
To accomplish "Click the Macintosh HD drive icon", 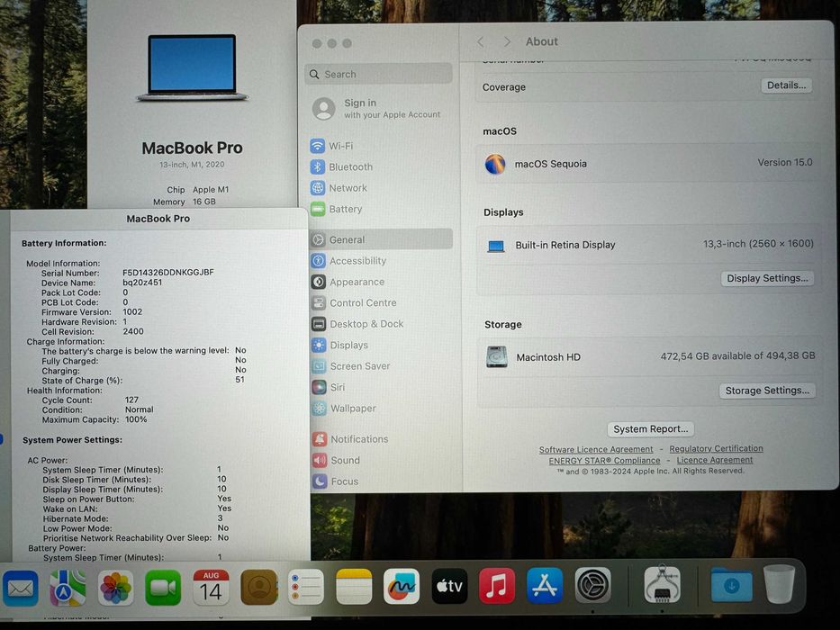I will pyautogui.click(x=497, y=356).
